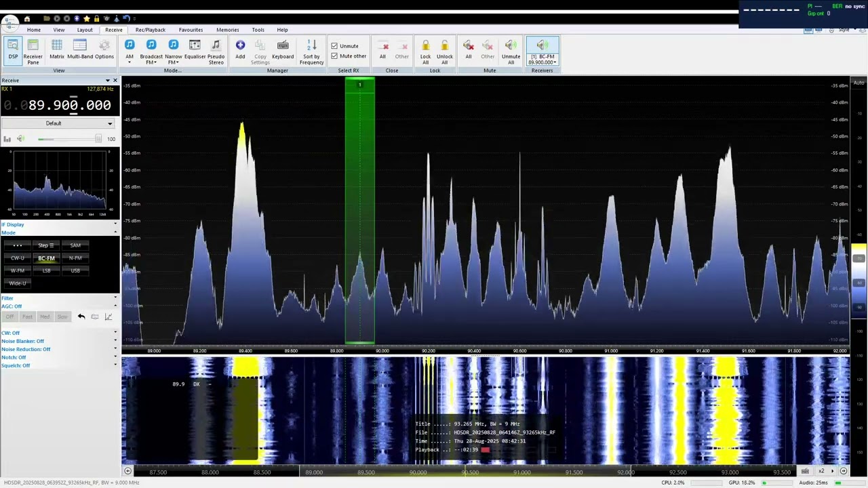Click the three-dots mode button

click(x=18, y=245)
